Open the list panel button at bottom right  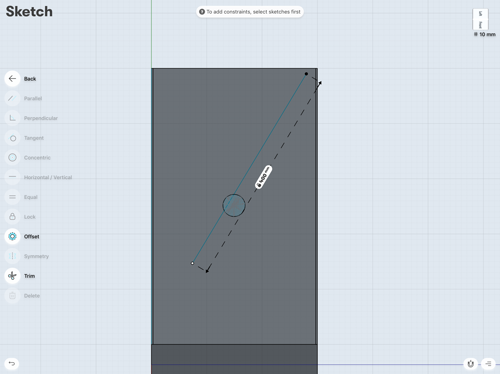[488, 364]
